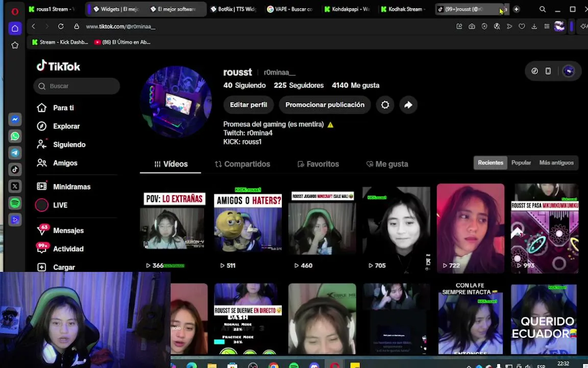The image size is (588, 368).
Task: Open the QUERIDO ECUADOR video
Action: click(544, 319)
